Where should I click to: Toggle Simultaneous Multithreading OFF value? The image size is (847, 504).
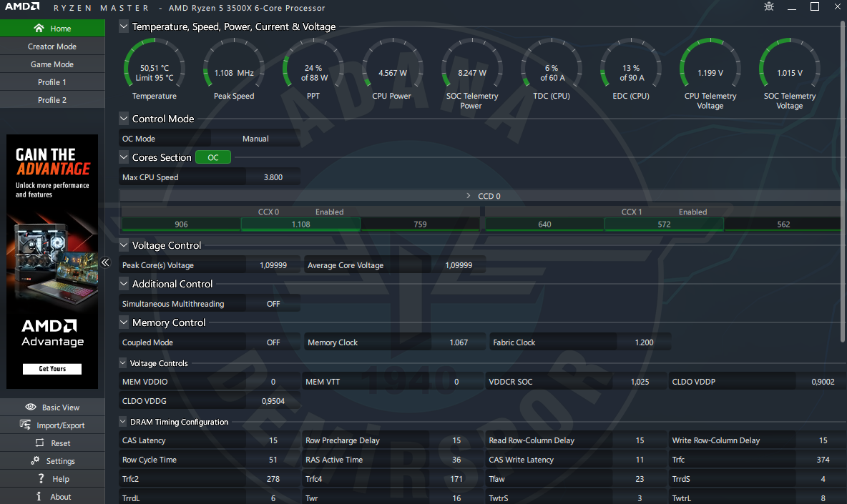(273, 304)
